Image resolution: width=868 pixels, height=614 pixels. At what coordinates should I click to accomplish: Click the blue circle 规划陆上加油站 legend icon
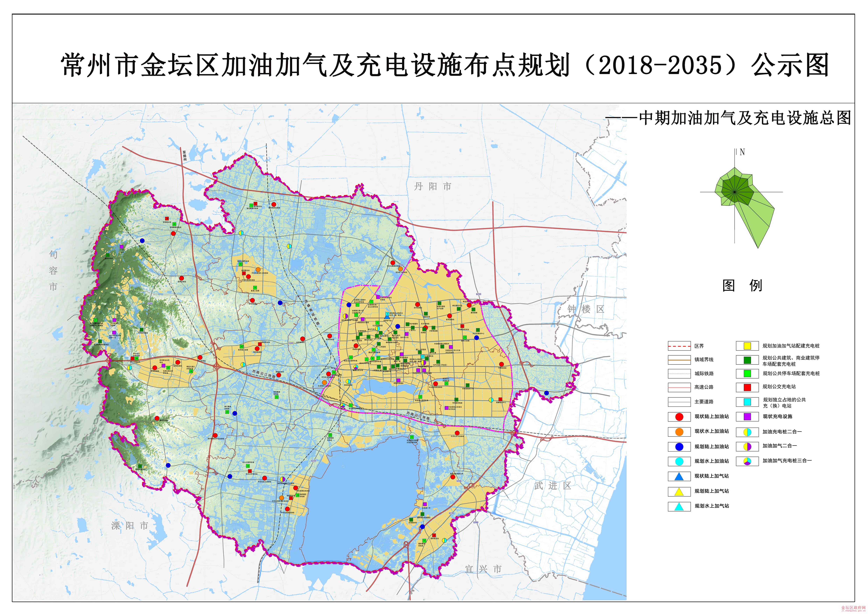(679, 446)
